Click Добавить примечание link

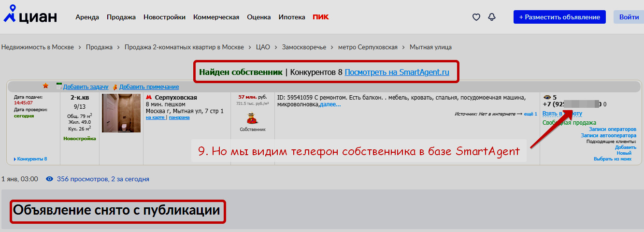[x=149, y=87]
